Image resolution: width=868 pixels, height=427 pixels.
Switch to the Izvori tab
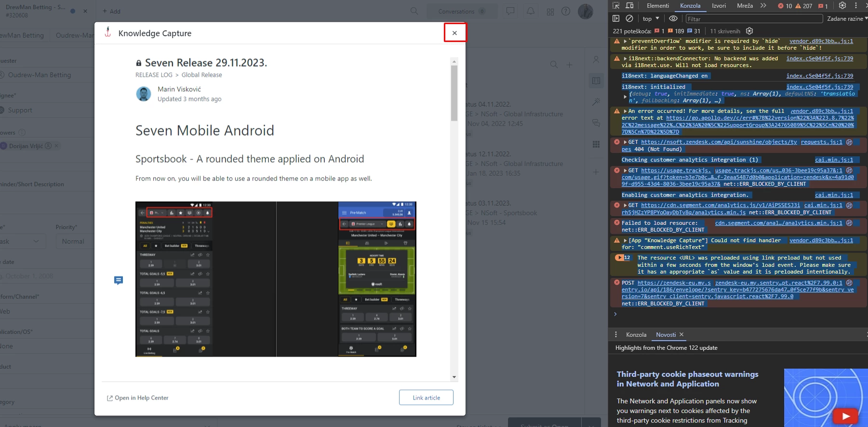[719, 6]
